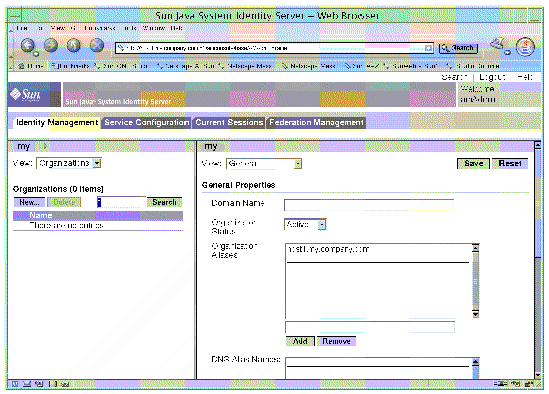549x394 pixels.
Task: Click the browser Forward arrow button
Action: click(51, 45)
